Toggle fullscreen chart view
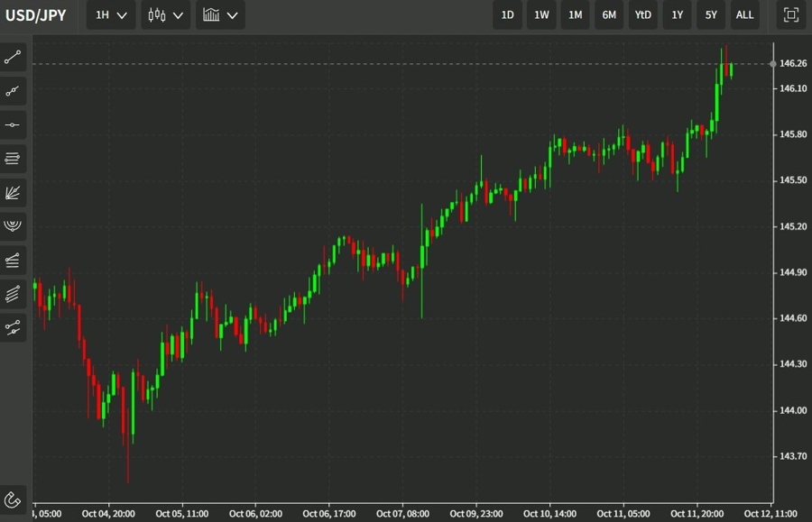The image size is (812, 522). pyautogui.click(x=790, y=15)
